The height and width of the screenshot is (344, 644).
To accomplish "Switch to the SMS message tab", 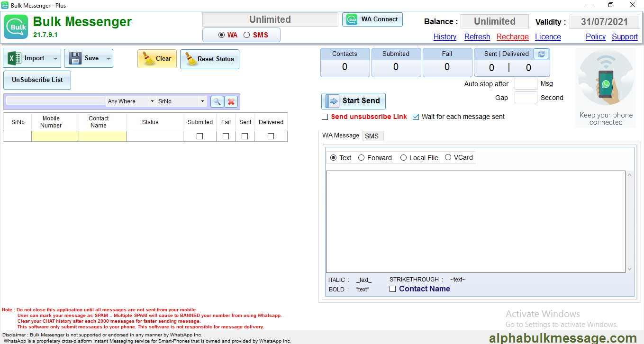I will coord(372,136).
